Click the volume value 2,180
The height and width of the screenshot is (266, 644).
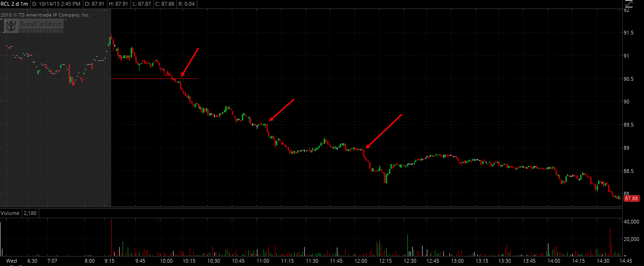click(30, 213)
